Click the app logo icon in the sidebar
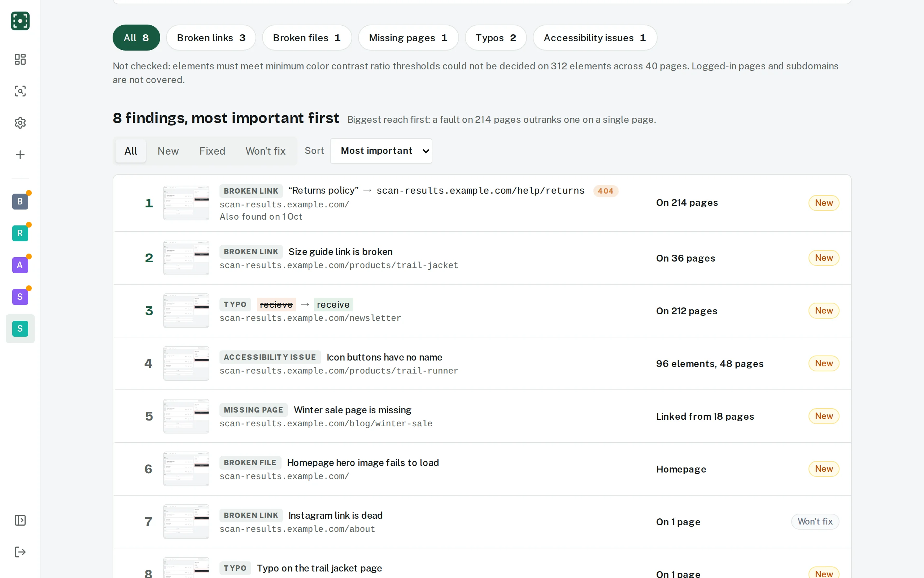Image resolution: width=924 pixels, height=578 pixels. point(20,21)
